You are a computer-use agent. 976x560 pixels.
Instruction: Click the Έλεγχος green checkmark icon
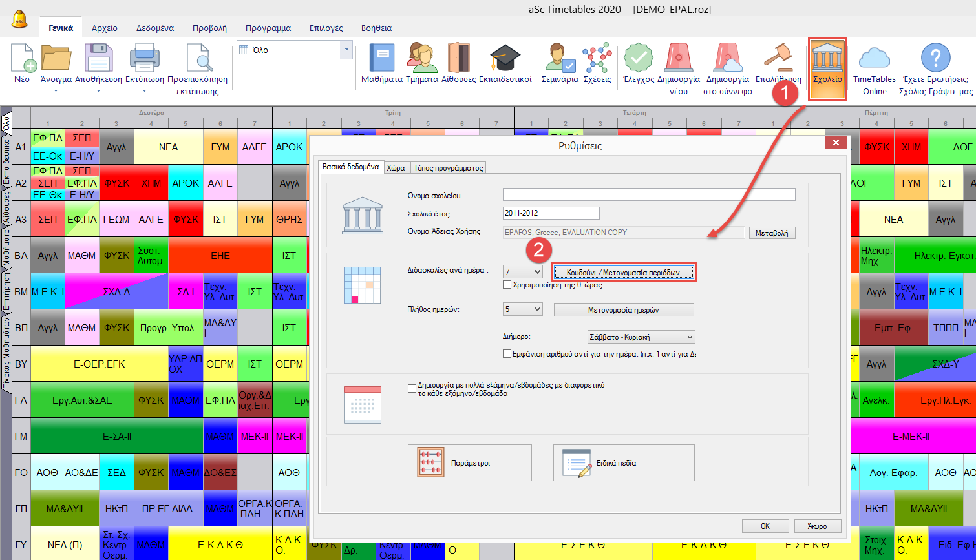[x=638, y=59]
